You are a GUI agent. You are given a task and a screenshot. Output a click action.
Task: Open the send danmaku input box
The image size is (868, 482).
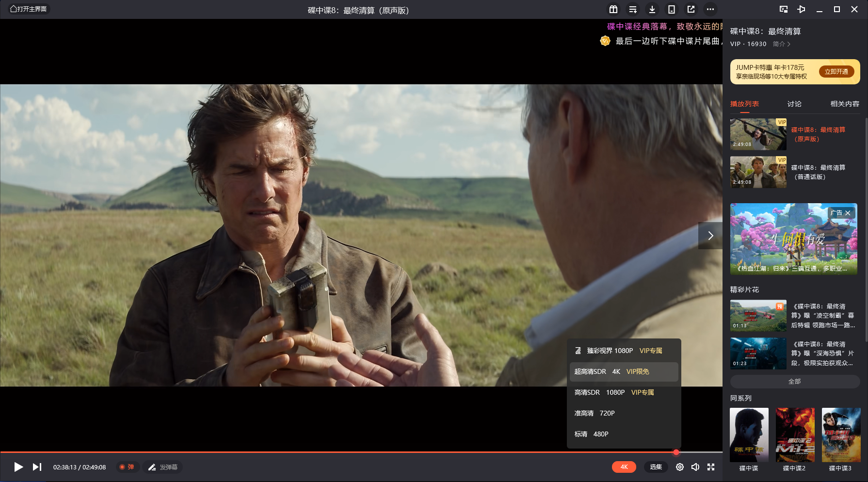pos(162,467)
